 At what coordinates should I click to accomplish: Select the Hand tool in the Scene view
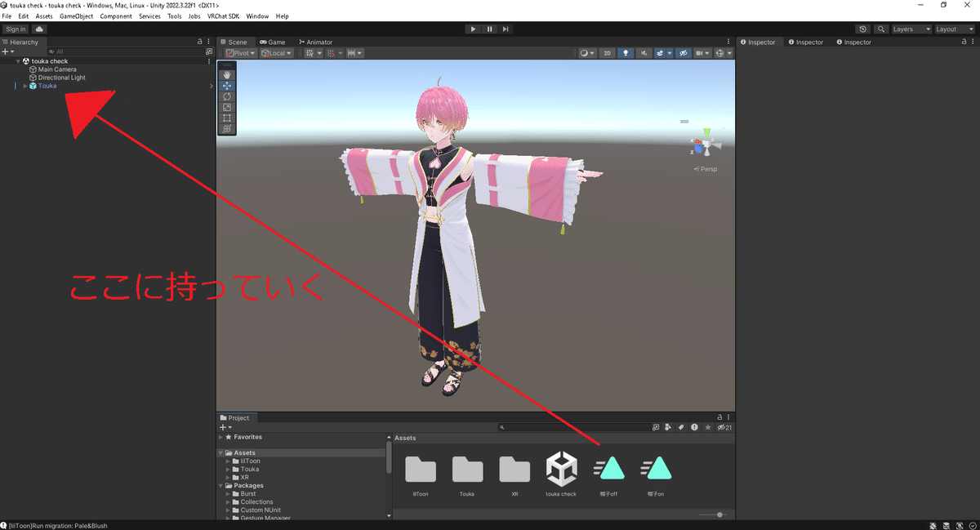[226, 74]
